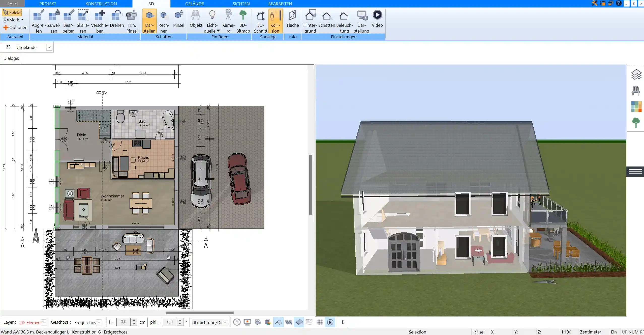Switch to the PROJEKT tab

point(48,4)
